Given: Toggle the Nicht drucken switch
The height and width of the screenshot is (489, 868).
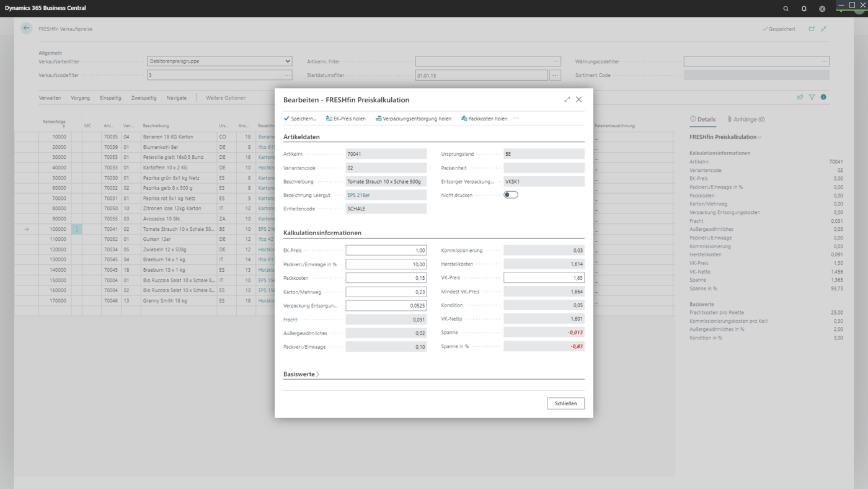Looking at the screenshot, I should coord(511,195).
